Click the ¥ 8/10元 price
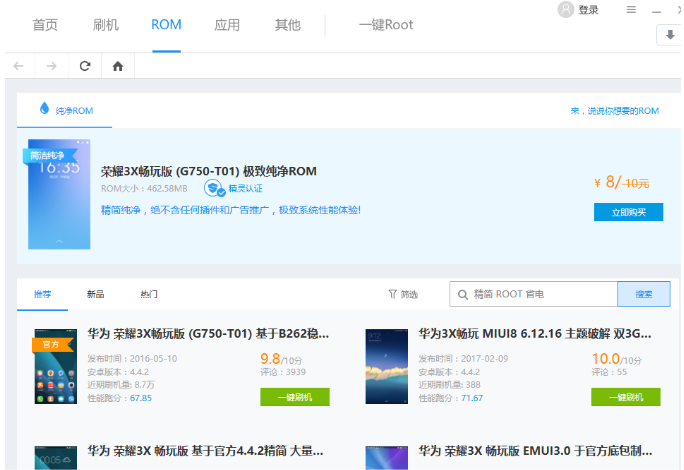Image resolution: width=684 pixels, height=470 pixels. click(622, 182)
